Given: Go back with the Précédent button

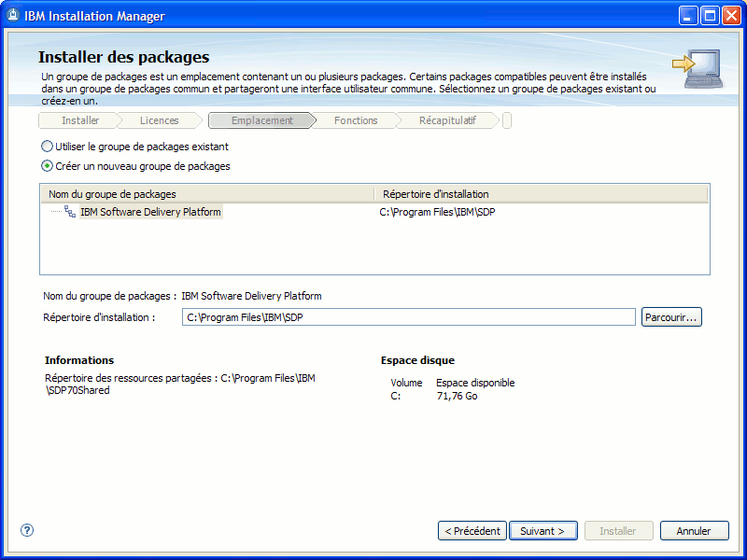Looking at the screenshot, I should coord(472,531).
